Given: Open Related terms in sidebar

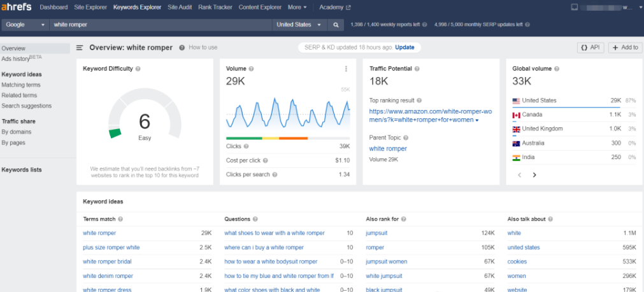Looking at the screenshot, I should [19, 95].
